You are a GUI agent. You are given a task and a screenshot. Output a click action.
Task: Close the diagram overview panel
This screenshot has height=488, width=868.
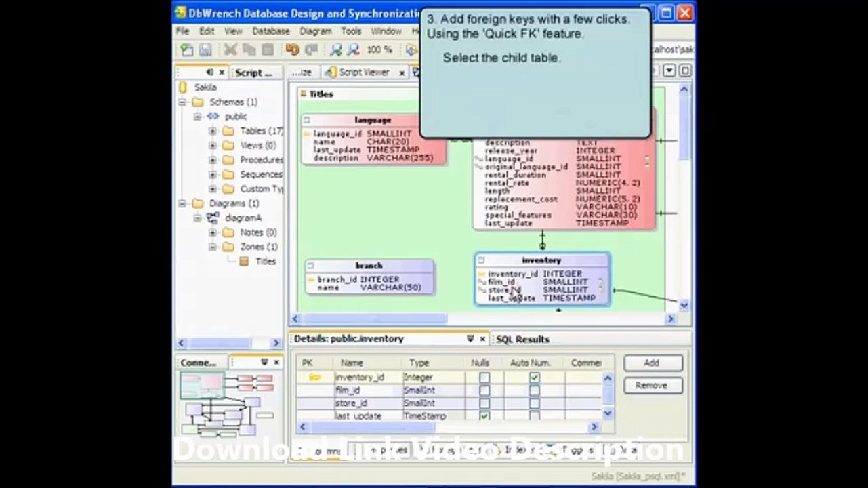click(276, 363)
